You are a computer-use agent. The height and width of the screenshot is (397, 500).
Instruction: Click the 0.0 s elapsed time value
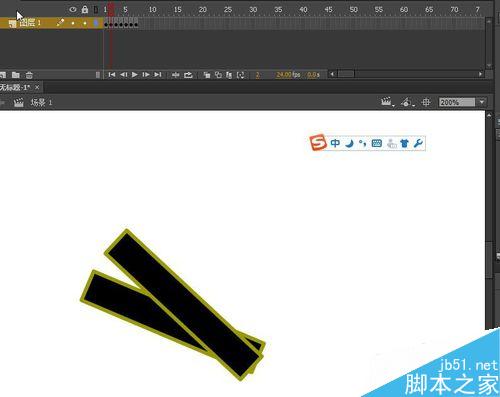(313, 75)
